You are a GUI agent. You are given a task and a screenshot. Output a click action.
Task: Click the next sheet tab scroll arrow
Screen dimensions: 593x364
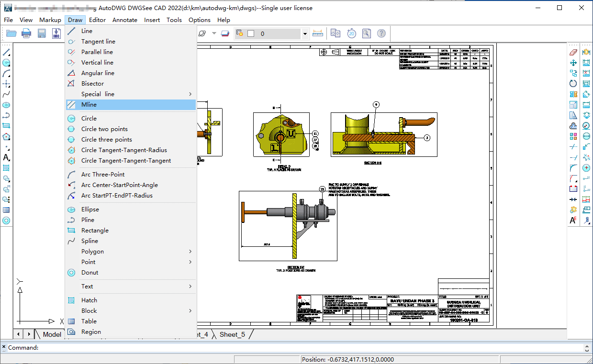coord(29,334)
